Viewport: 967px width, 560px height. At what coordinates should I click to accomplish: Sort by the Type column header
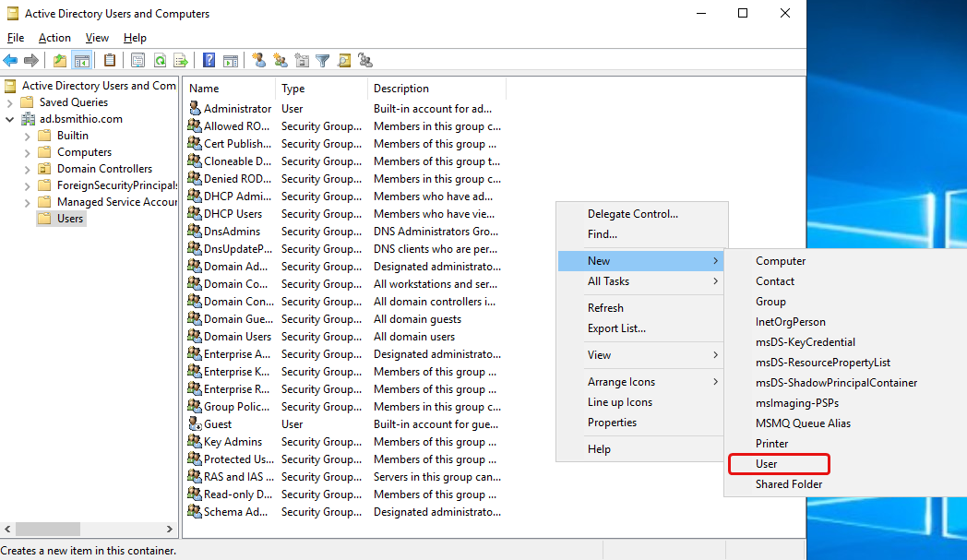(321, 89)
